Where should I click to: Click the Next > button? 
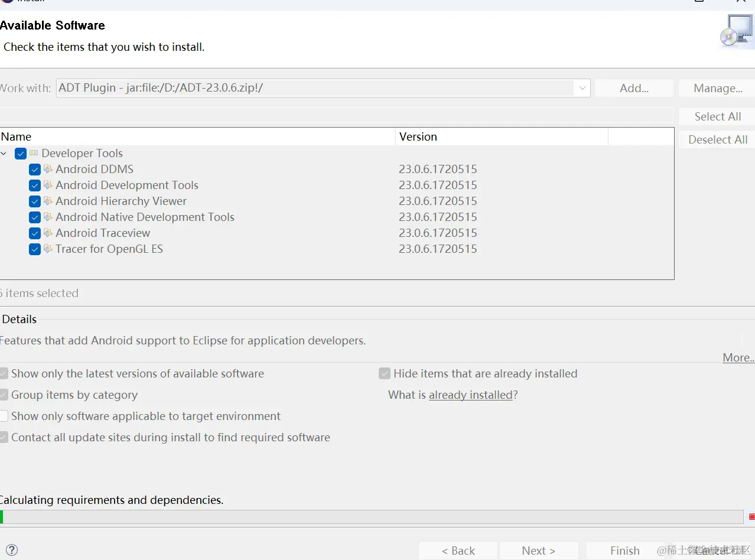point(539,551)
